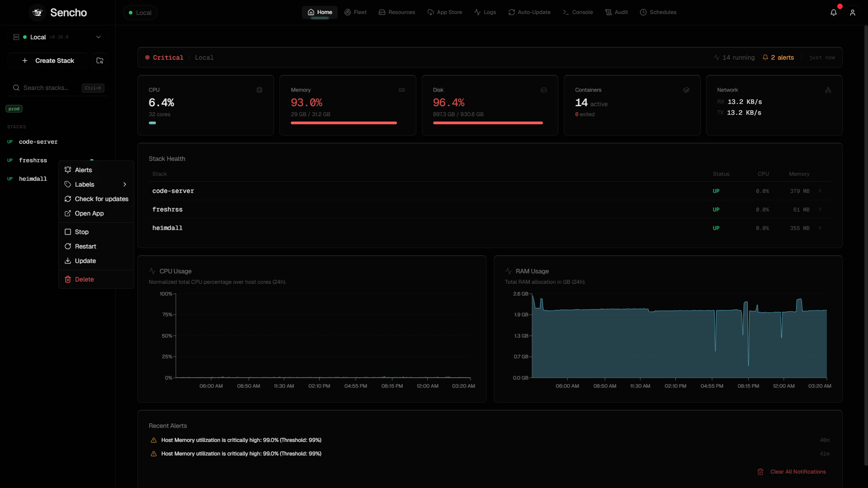Viewport: 868px width, 488px height.
Task: Click the folder icon beside Create Stack
Action: 100,61
